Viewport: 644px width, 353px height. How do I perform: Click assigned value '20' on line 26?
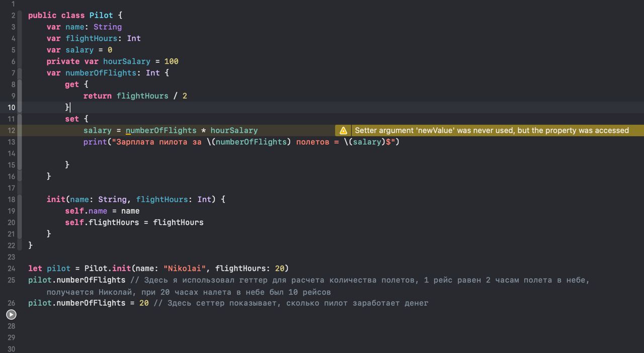144,303
